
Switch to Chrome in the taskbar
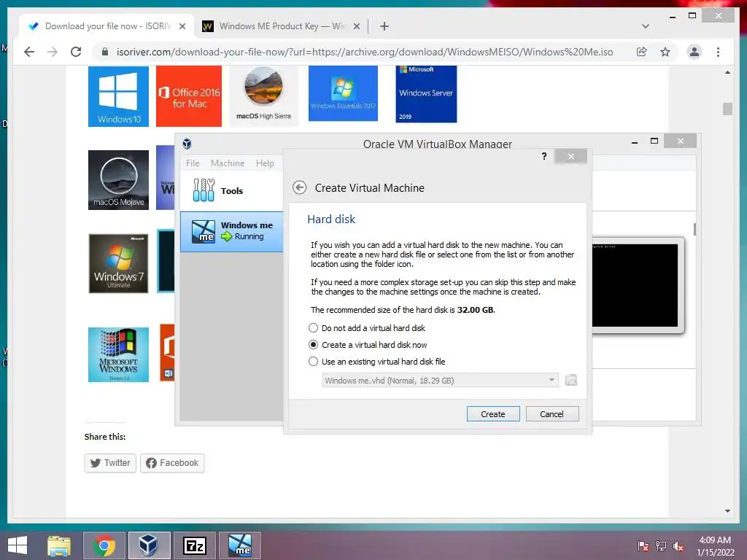pos(104,545)
